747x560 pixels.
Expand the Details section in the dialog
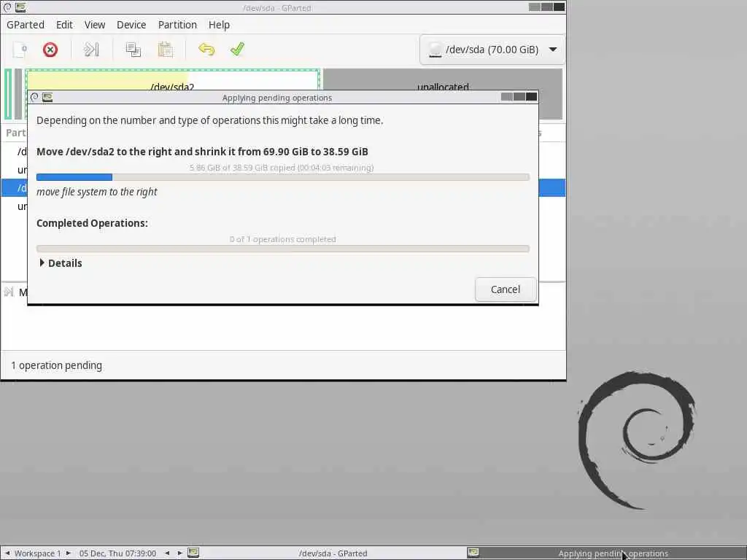click(61, 262)
